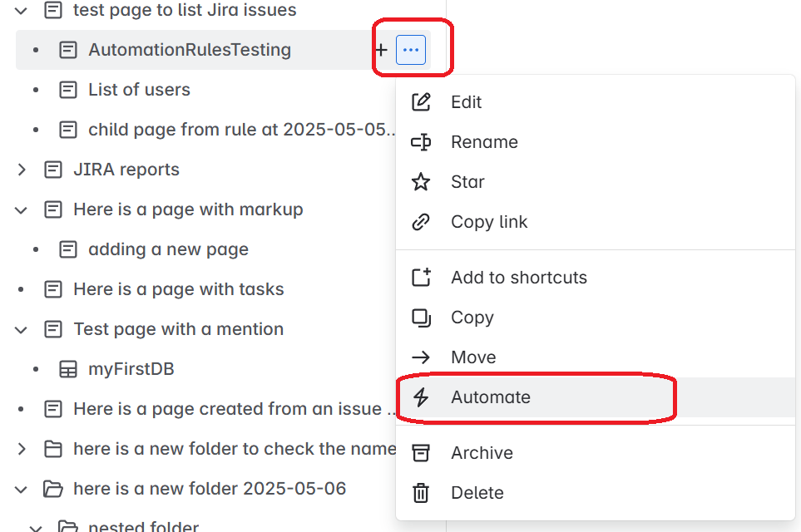This screenshot has width=801, height=532.
Task: Open the ellipsis menu for AutomationRulesTesting
Action: tap(410, 49)
